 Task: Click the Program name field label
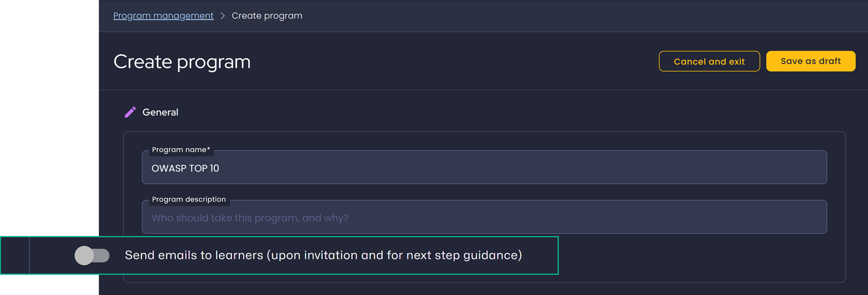click(x=181, y=149)
